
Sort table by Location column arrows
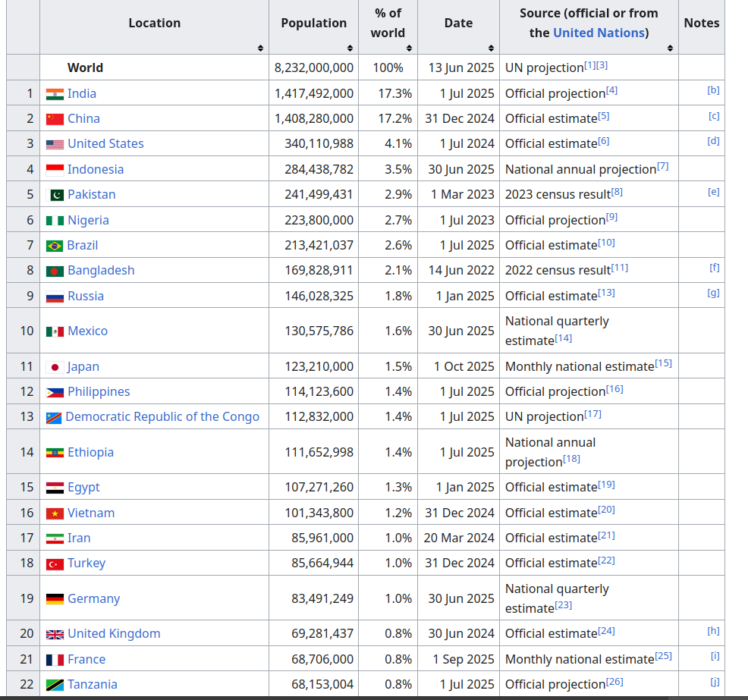(x=260, y=48)
